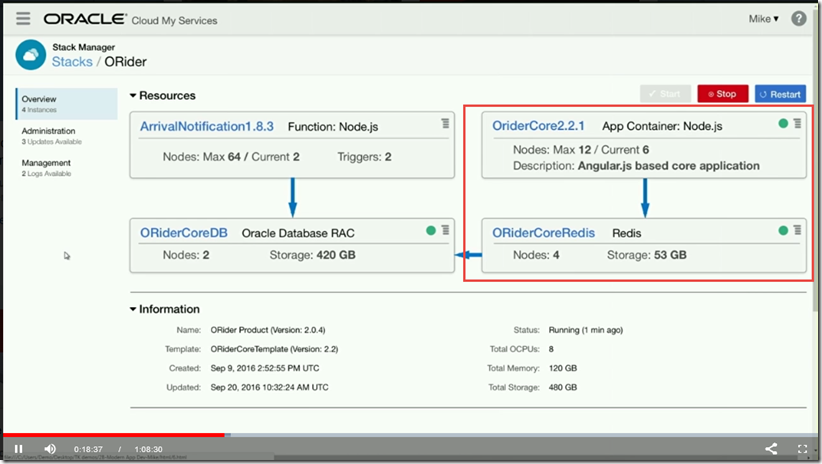822x464 pixels.
Task: Click 'Nodes: Max 12 / Current 6'
Action: point(581,150)
